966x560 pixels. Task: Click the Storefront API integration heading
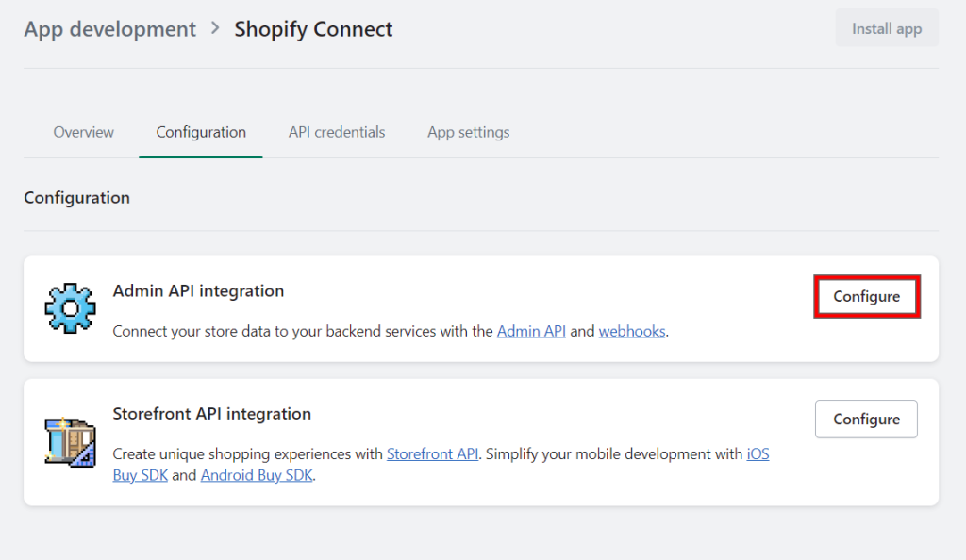(212, 414)
